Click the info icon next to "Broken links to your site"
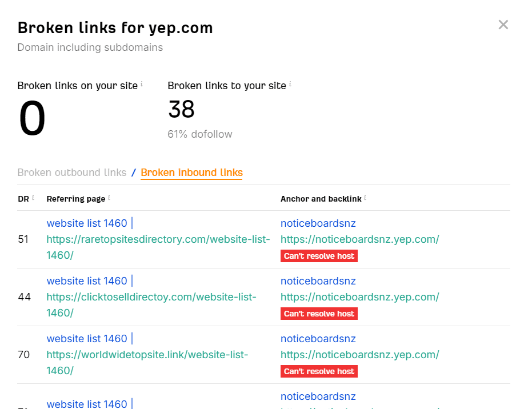Image resolution: width=532 pixels, height=409 pixels. click(290, 82)
